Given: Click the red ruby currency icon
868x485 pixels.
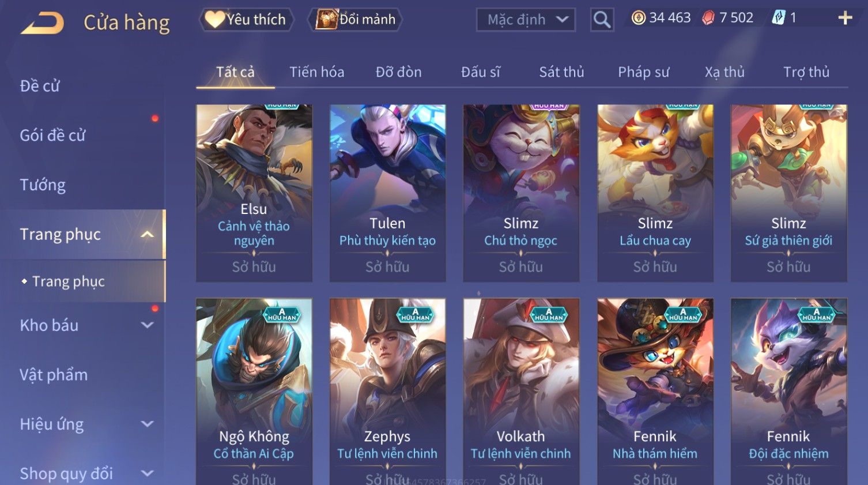Looking at the screenshot, I should tap(708, 18).
